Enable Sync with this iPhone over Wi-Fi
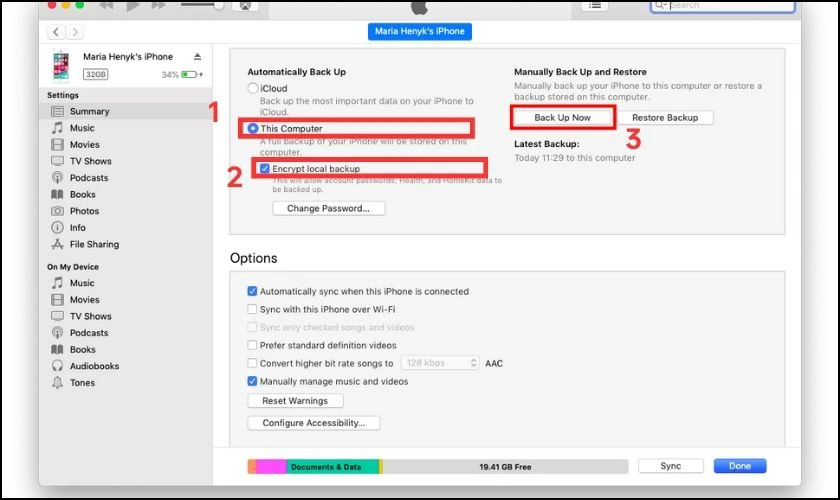840x500 pixels. pos(253,309)
